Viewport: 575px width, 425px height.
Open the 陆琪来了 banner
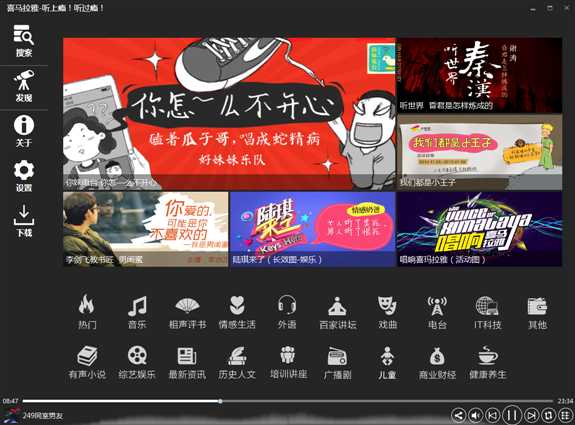click(x=312, y=229)
